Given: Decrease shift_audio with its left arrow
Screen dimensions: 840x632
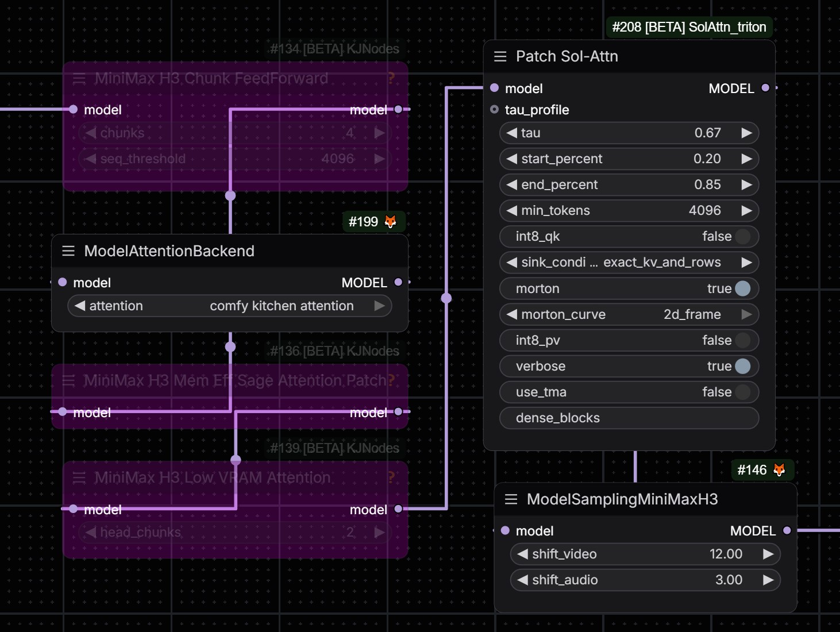Looking at the screenshot, I should click(x=523, y=580).
